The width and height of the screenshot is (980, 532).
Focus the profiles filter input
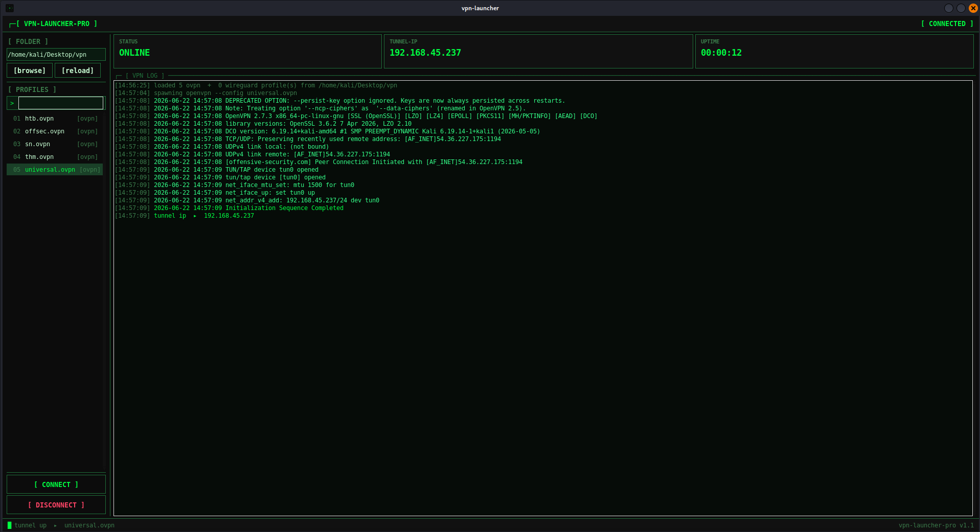[61, 103]
